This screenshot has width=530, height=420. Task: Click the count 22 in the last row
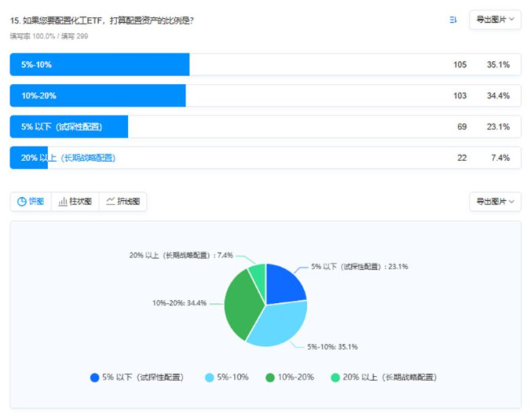coord(462,157)
